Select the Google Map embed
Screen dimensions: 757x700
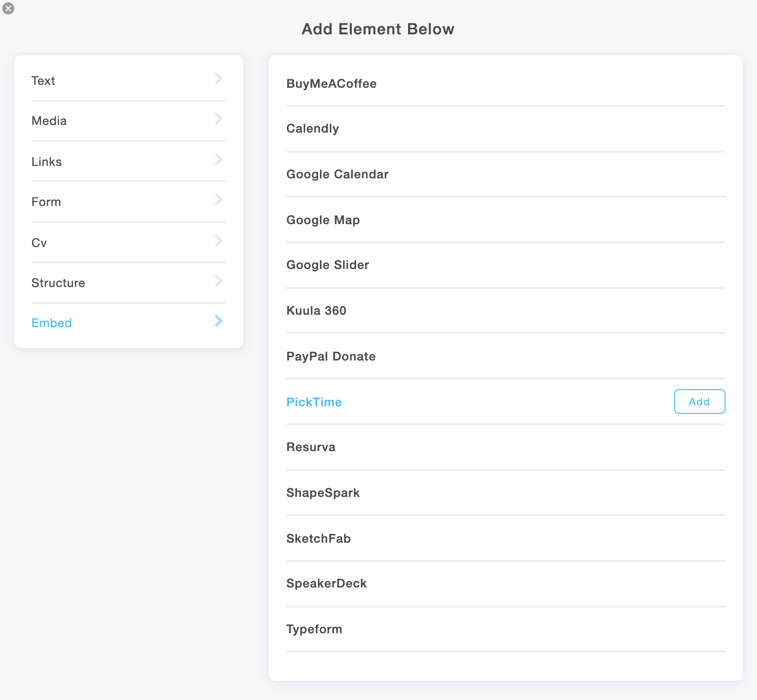[505, 220]
